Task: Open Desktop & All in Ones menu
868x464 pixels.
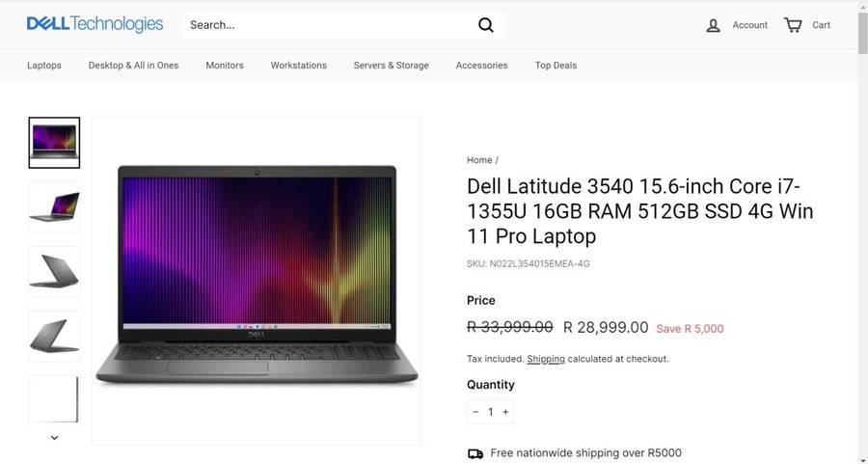Action: click(133, 66)
